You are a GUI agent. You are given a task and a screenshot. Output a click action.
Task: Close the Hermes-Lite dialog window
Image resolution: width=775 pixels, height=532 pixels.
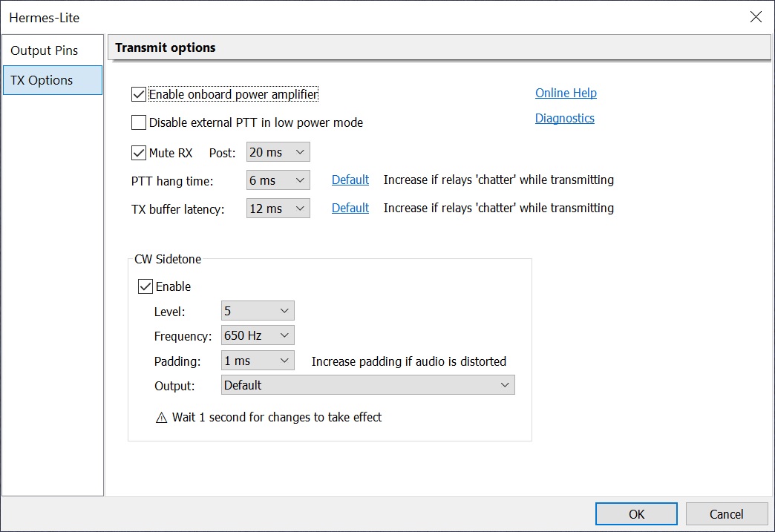(x=756, y=17)
